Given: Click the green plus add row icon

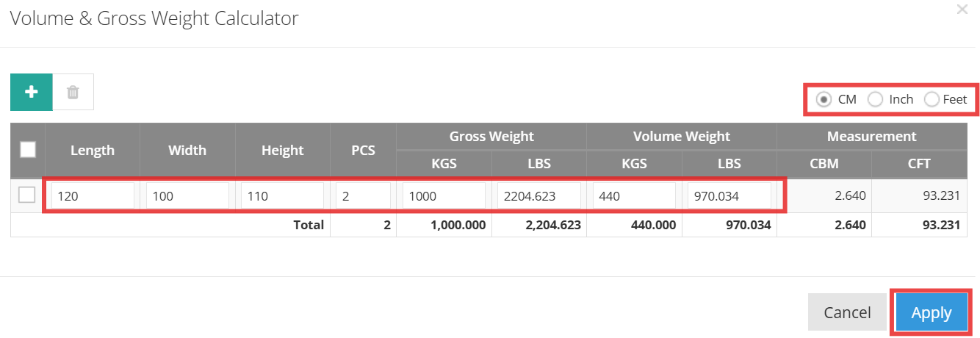Looking at the screenshot, I should pos(31,92).
